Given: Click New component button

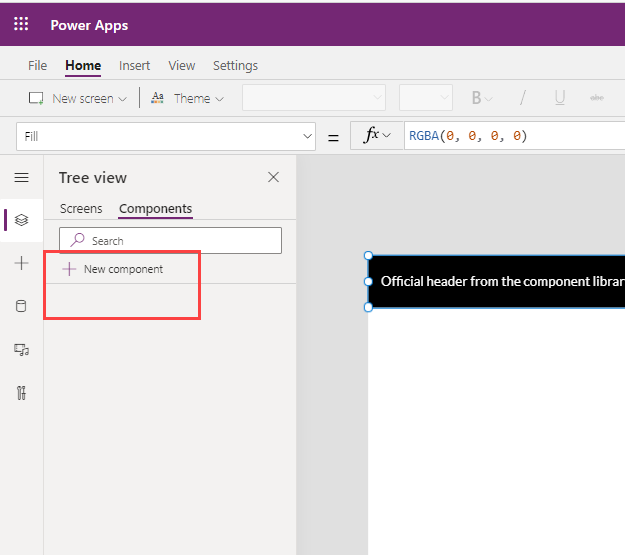Looking at the screenshot, I should click(113, 269).
